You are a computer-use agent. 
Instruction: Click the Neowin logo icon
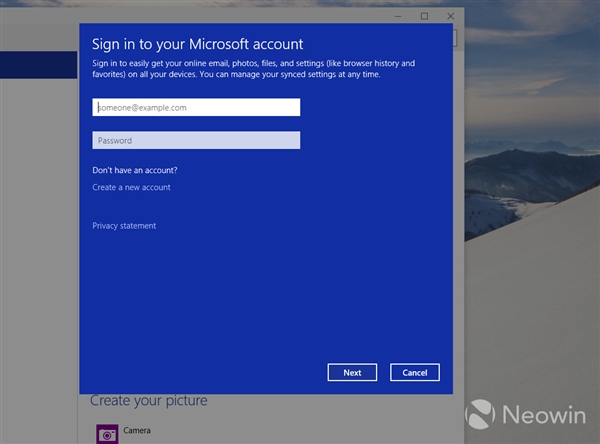(x=480, y=414)
